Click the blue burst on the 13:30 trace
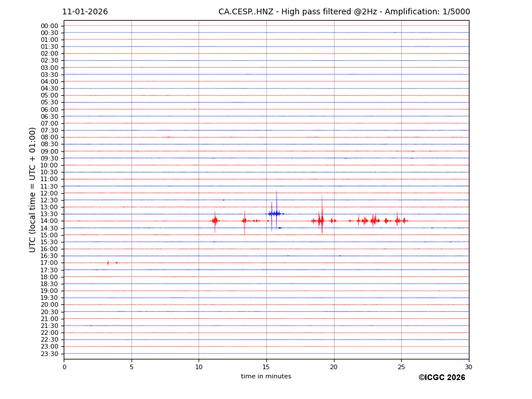The width and height of the screenshot is (532, 399). (275, 213)
